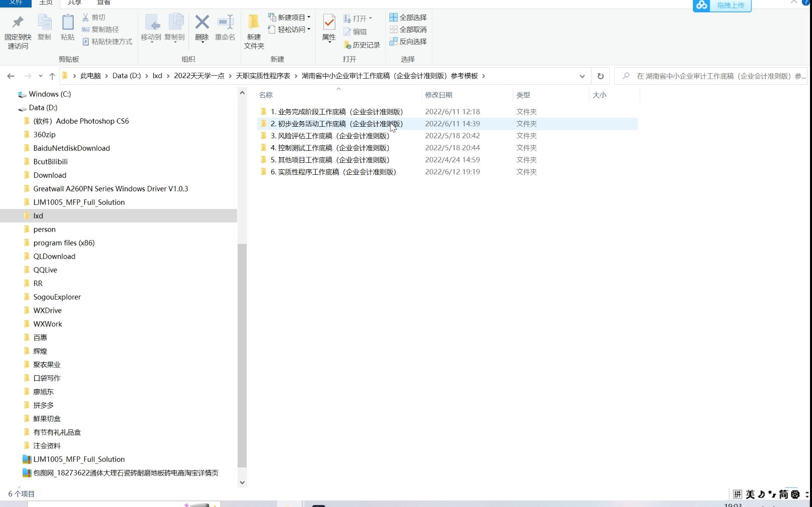Open the New item (新建项目) dropdown
Screen dimensions: 812x507
point(289,18)
